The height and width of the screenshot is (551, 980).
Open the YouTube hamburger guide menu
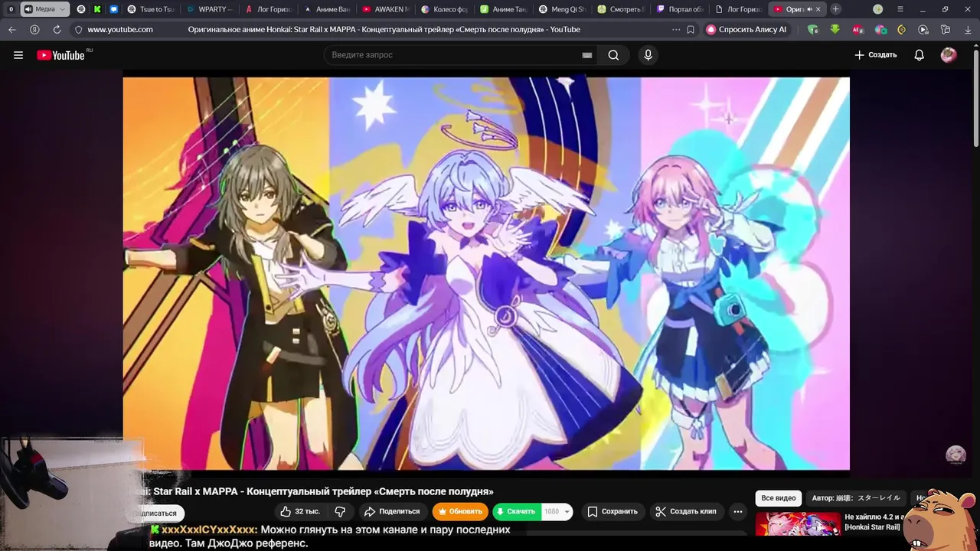click(x=18, y=55)
